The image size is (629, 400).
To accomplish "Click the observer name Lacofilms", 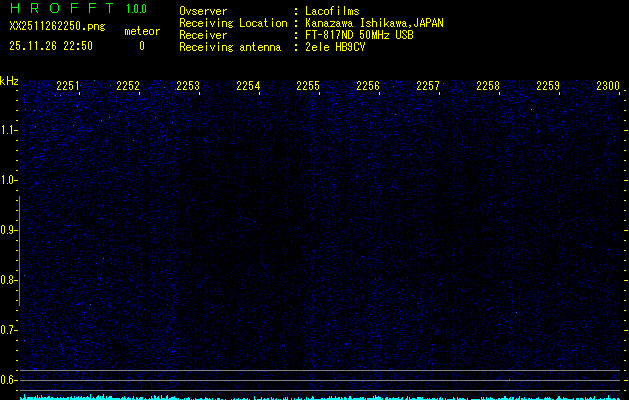I will [332, 11].
